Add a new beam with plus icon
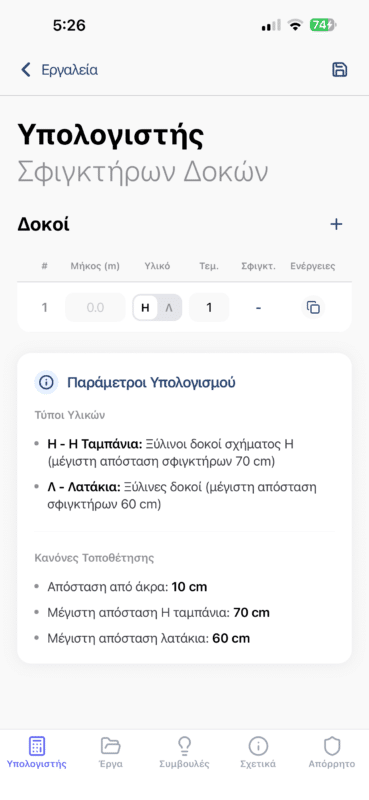This screenshot has height=800, width=369. (336, 224)
